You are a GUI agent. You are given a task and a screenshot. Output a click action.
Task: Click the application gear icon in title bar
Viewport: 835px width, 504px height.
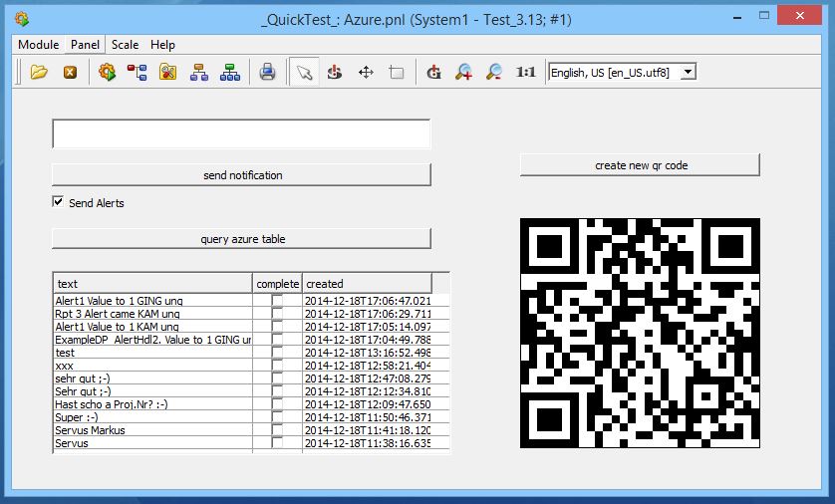click(22, 20)
